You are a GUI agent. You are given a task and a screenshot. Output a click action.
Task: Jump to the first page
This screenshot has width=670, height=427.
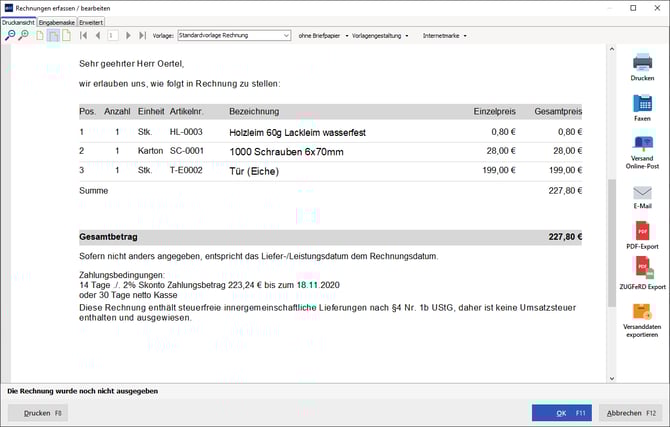[x=84, y=35]
